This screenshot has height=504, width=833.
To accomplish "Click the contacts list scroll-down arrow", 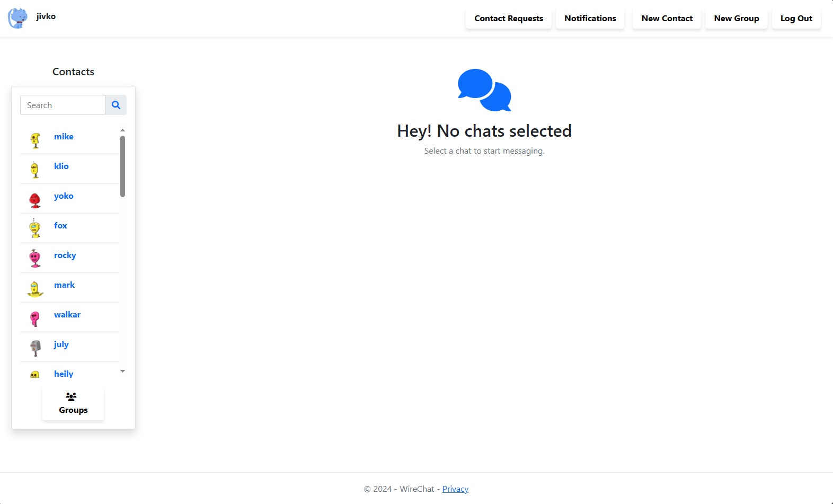I will pos(123,372).
